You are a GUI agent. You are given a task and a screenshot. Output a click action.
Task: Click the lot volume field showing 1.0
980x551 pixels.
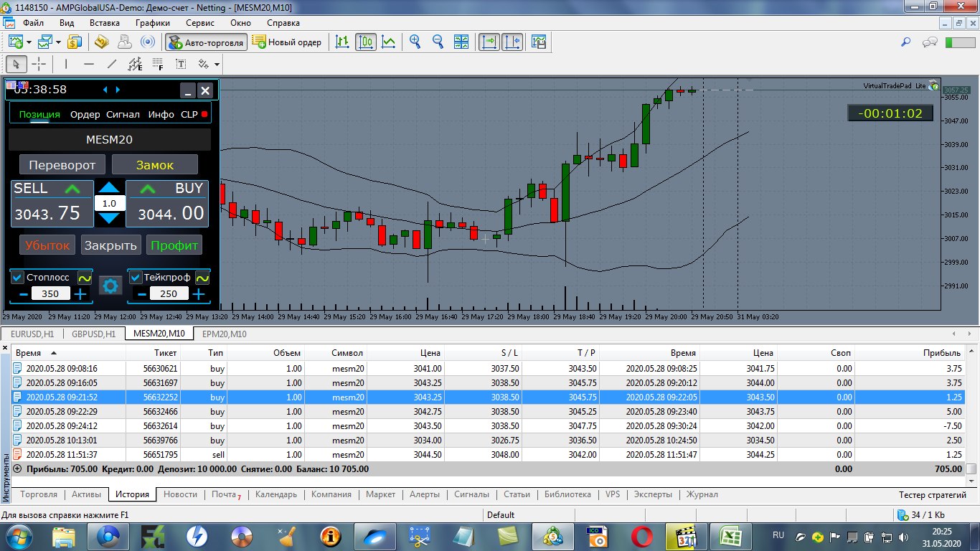tap(110, 203)
